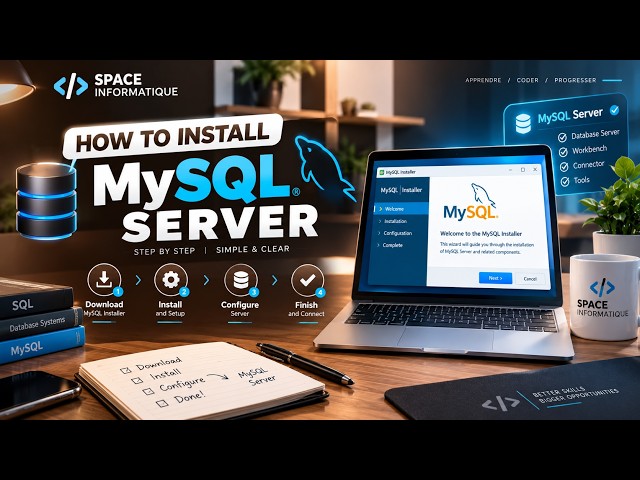Click the "STEP BY STEP" tagline
The height and width of the screenshot is (480, 640).
point(164,251)
